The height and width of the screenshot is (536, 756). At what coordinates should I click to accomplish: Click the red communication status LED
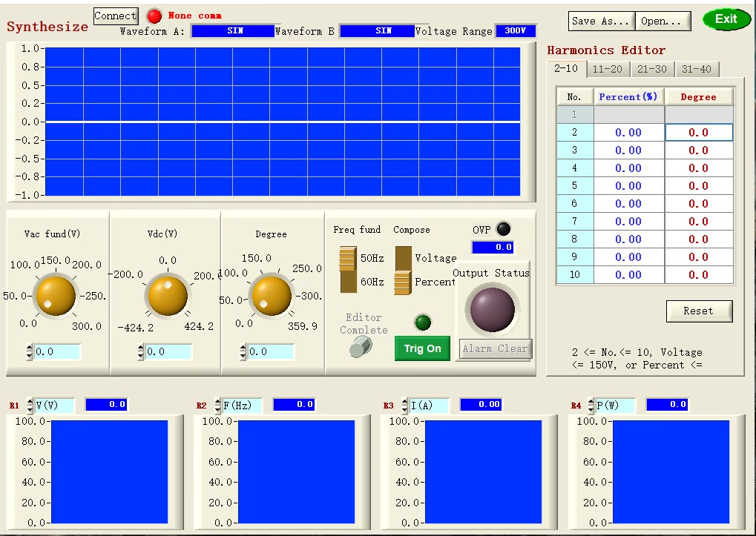tap(154, 16)
